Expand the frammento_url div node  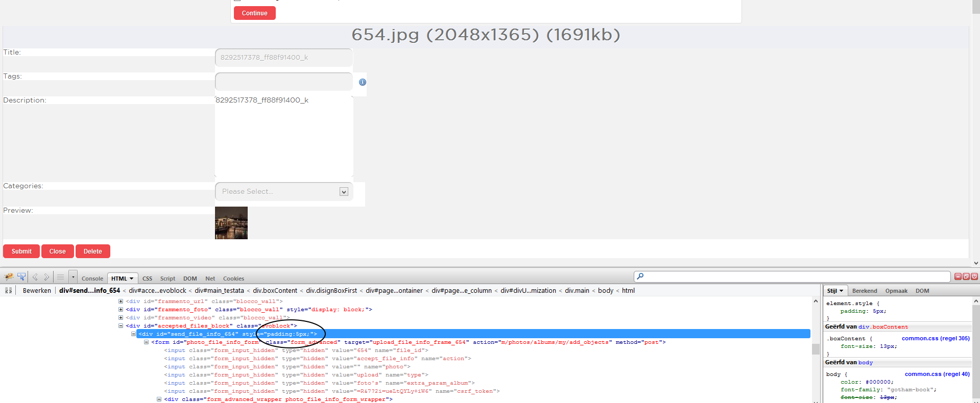[x=121, y=301]
